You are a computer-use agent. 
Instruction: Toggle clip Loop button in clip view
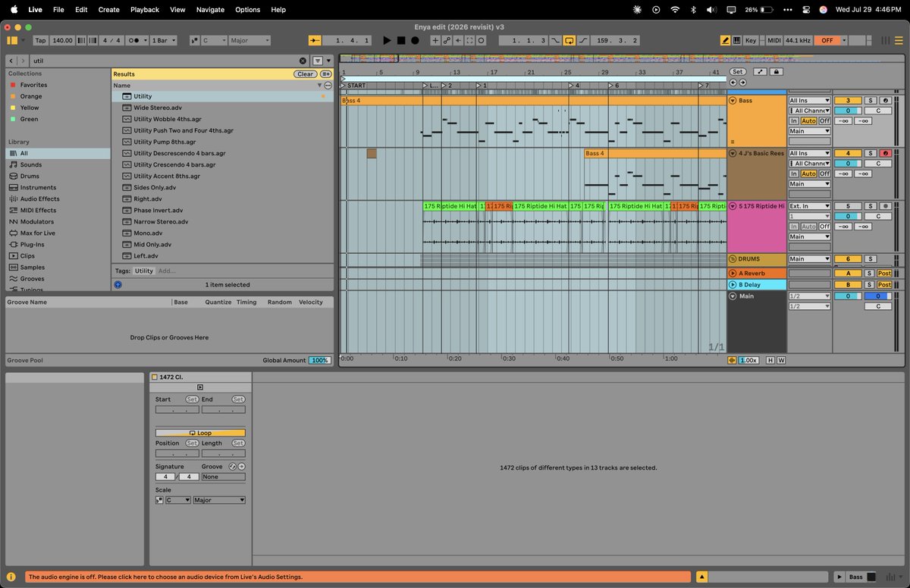[200, 433]
